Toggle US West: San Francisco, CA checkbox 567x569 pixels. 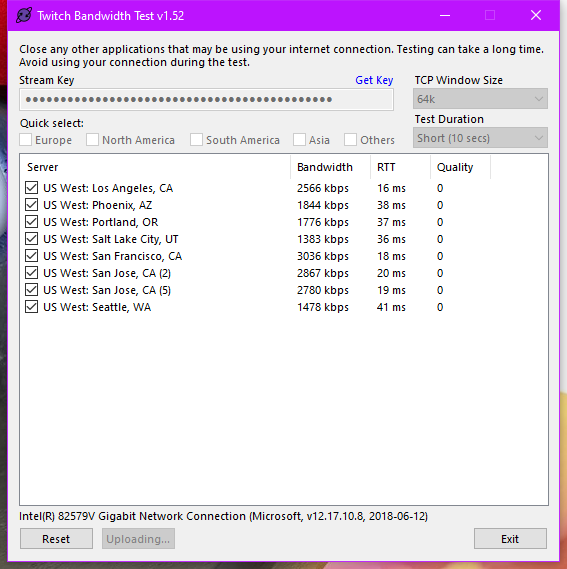32,256
